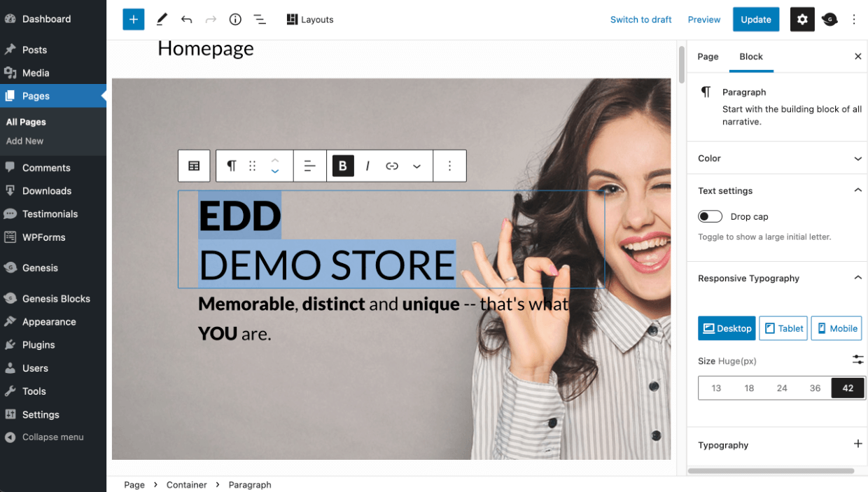Toggle the Drop cap switch
The width and height of the screenshot is (868, 492).
click(710, 216)
